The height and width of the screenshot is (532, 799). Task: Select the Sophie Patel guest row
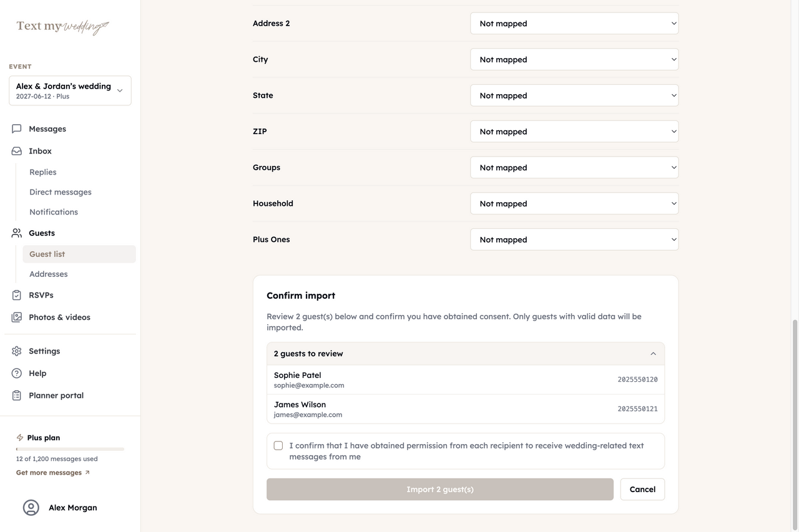(466, 380)
